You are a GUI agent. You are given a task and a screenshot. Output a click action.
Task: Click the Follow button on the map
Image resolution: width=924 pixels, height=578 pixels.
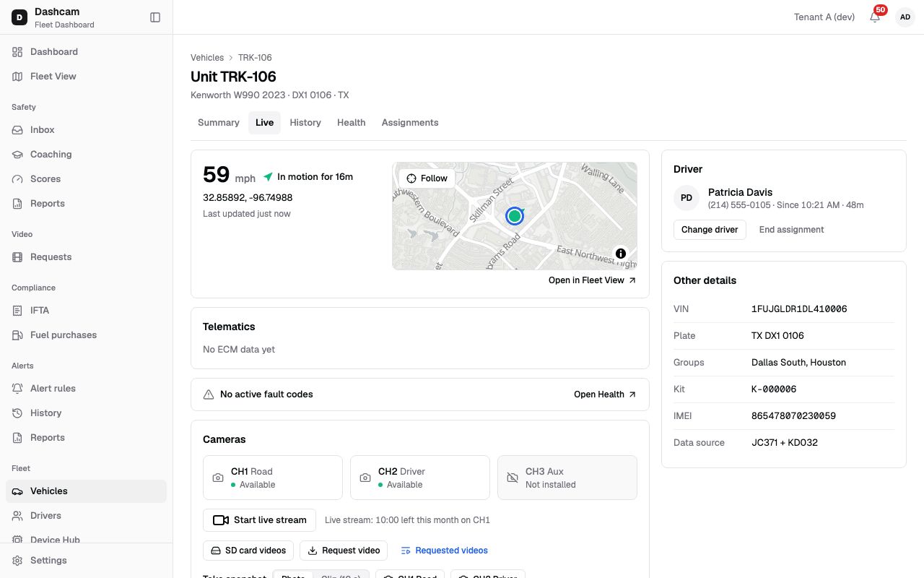click(427, 178)
